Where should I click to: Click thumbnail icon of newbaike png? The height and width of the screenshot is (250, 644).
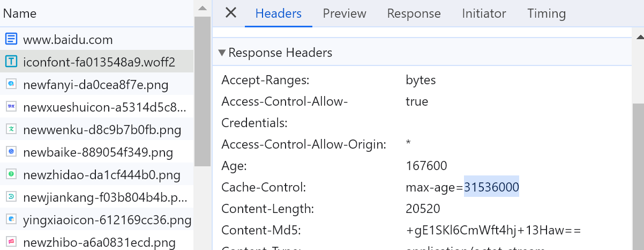coord(11,152)
